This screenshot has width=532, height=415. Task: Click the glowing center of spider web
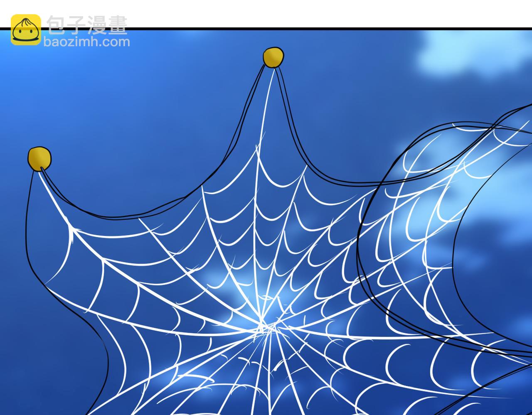pos(264,324)
